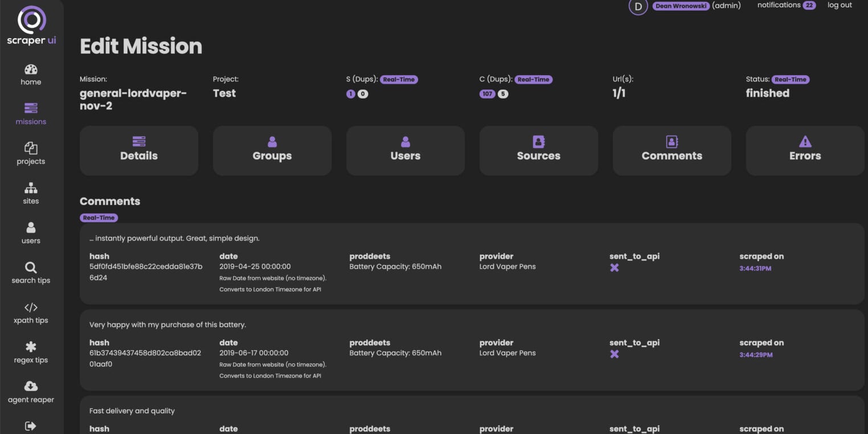Click the hash starting with 5df0fd451bfe
Viewport: 868px width, 434px height.
point(146,272)
